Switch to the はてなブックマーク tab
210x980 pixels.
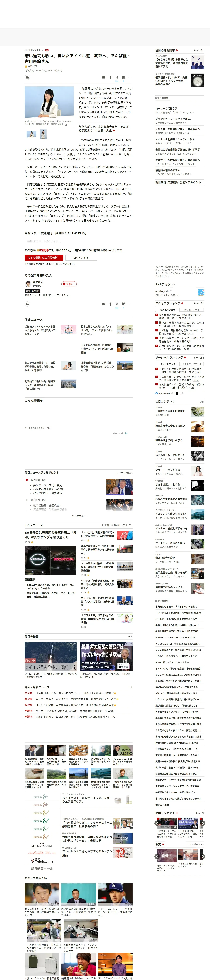[x=192, y=364]
